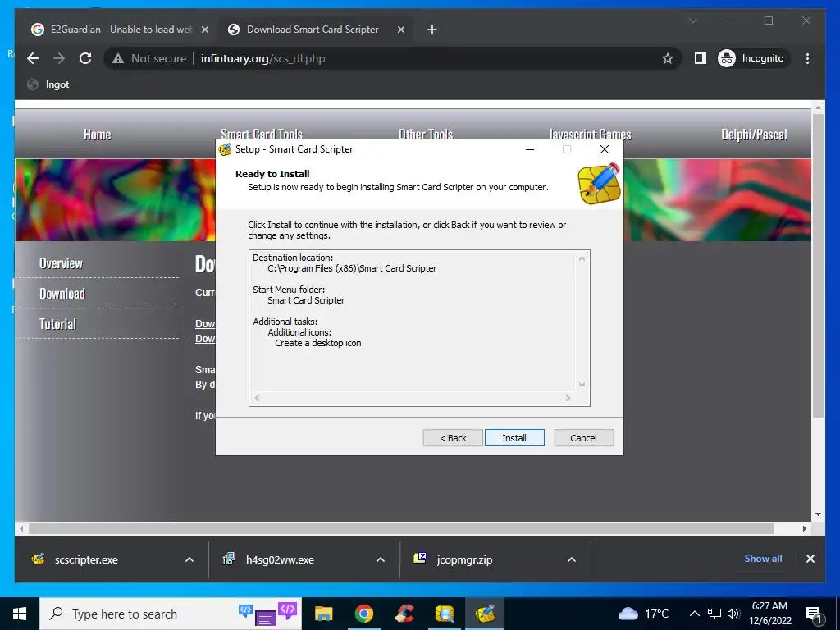Show all downloads

click(763, 558)
